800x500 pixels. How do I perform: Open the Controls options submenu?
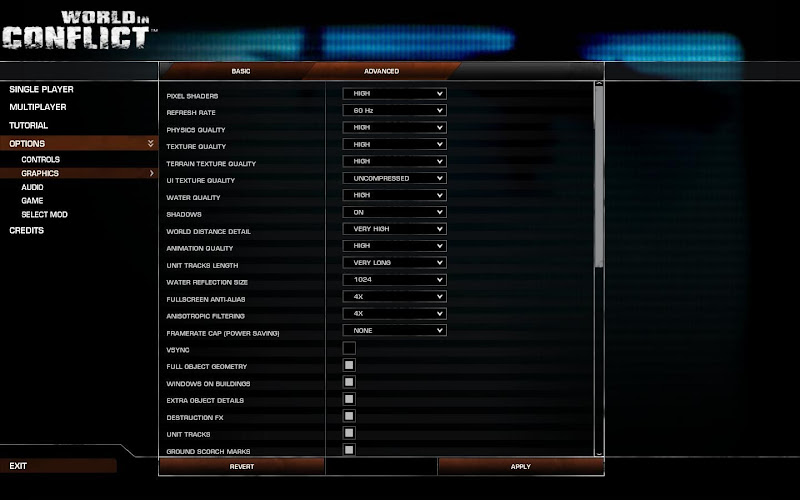(x=40, y=160)
